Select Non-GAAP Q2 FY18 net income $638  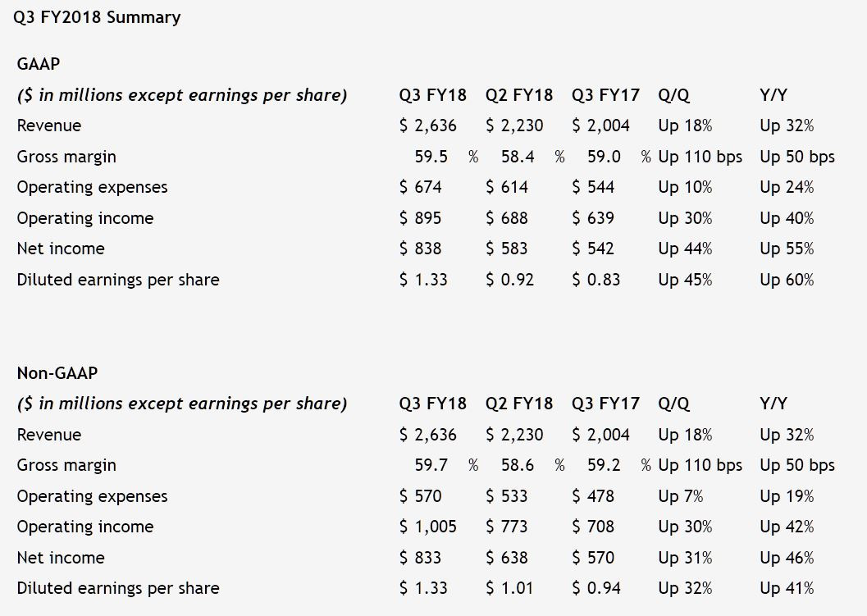[506, 558]
